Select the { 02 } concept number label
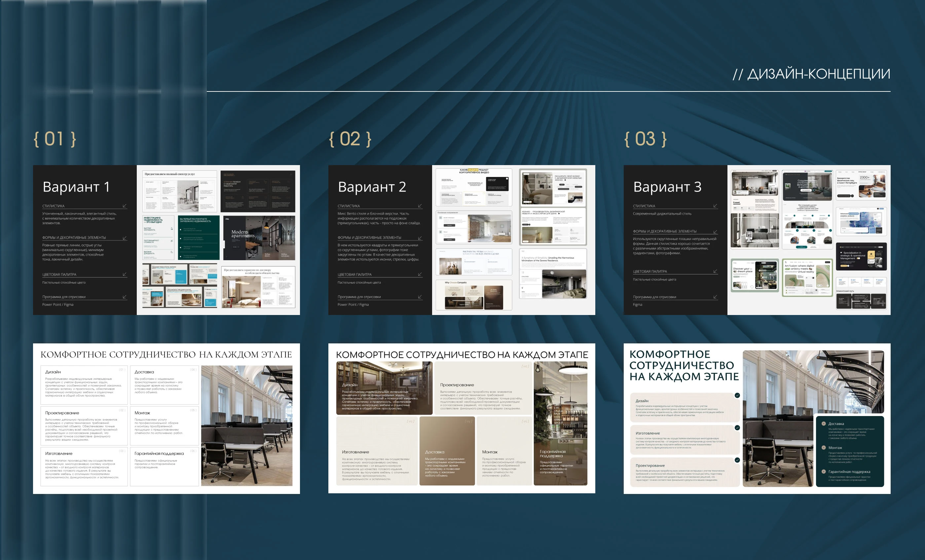 pyautogui.click(x=350, y=139)
